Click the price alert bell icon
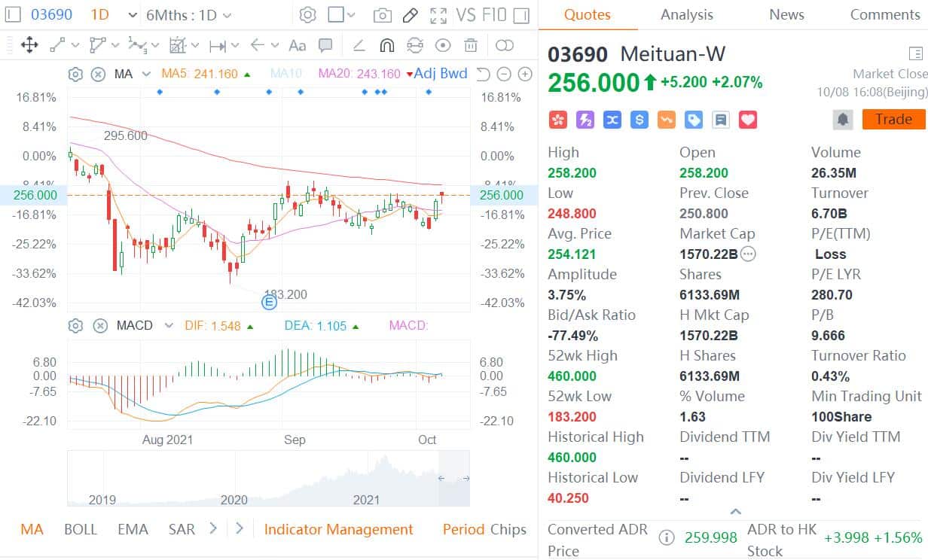Image resolution: width=928 pixels, height=560 pixels. [842, 120]
